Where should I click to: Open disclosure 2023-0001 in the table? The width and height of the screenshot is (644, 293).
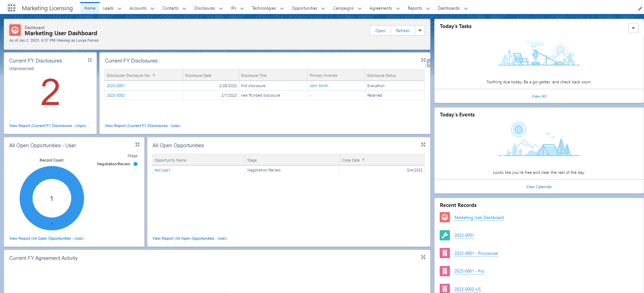(x=116, y=86)
